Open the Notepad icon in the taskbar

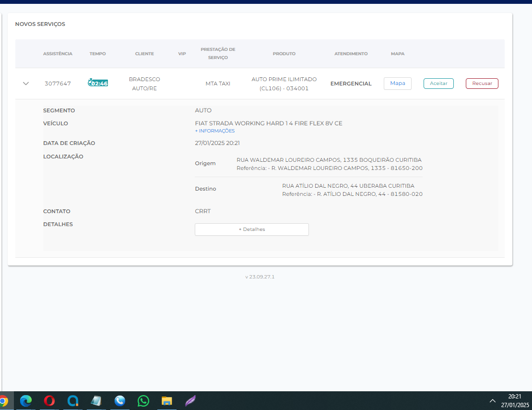96,401
